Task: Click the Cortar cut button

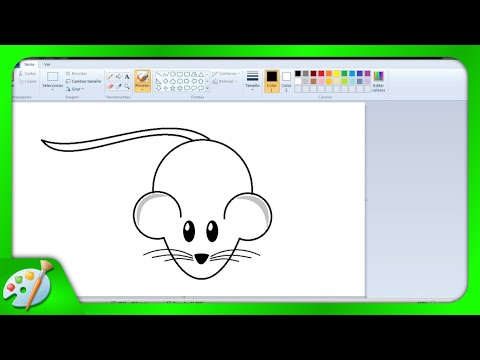Action: (x=27, y=73)
